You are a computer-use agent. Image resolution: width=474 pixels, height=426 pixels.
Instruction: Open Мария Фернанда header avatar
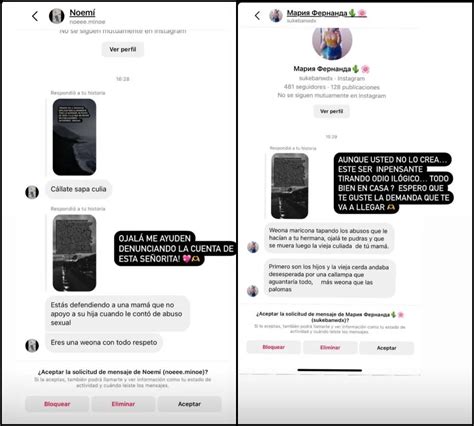click(x=276, y=15)
